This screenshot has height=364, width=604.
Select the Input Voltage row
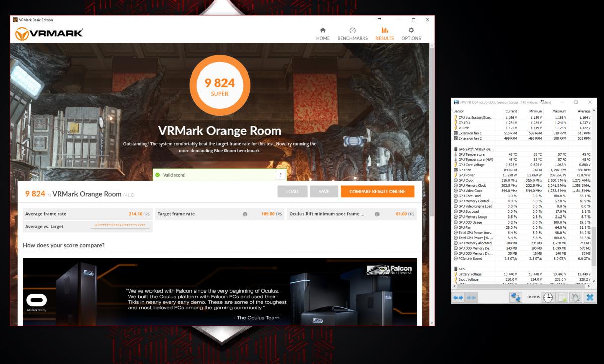(x=522, y=279)
